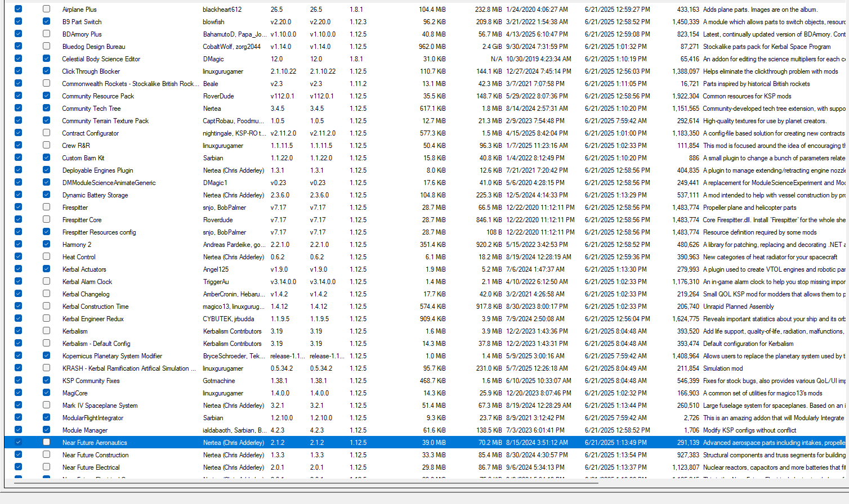This screenshot has width=849, height=504.
Task: Select DMModuleScienceAnimateGeneric mod name
Action: coord(109,183)
